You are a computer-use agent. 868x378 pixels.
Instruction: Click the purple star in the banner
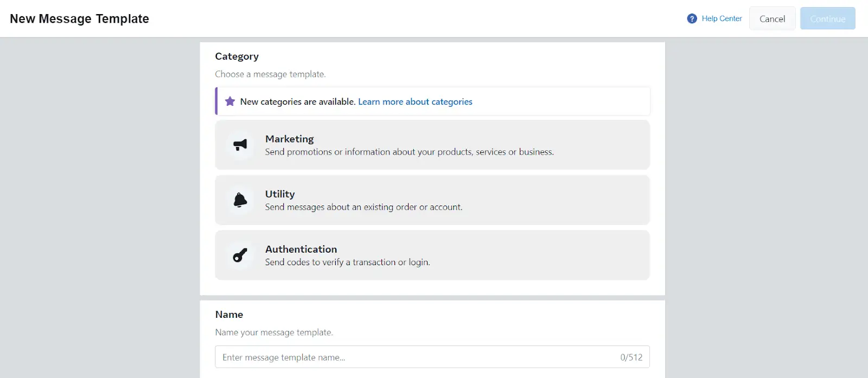point(230,101)
